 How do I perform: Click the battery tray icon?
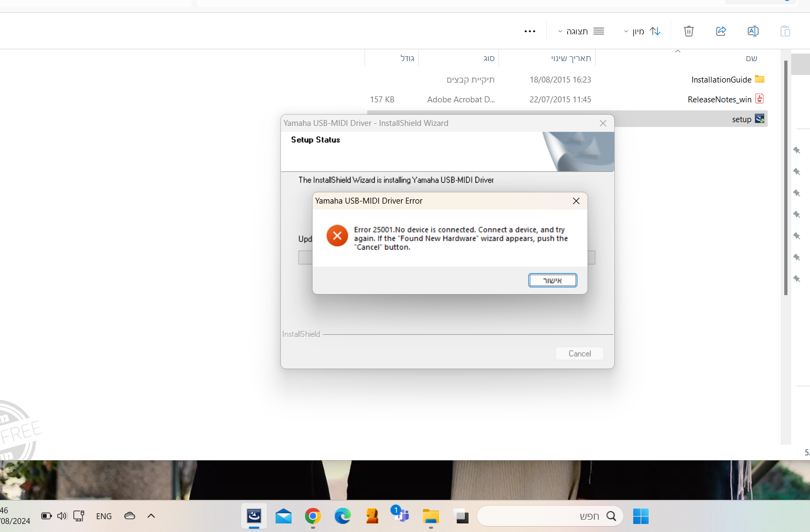point(47,516)
